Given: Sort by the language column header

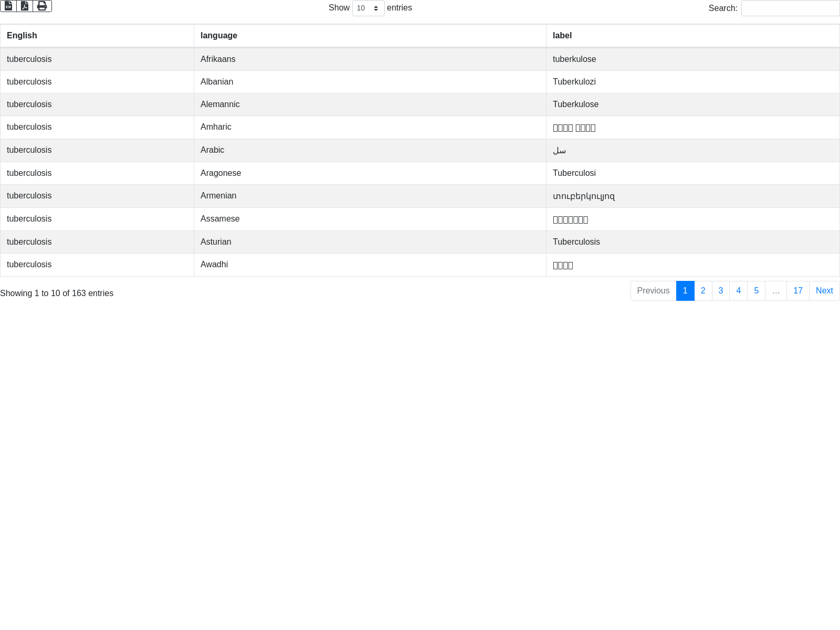Looking at the screenshot, I should pos(219,36).
